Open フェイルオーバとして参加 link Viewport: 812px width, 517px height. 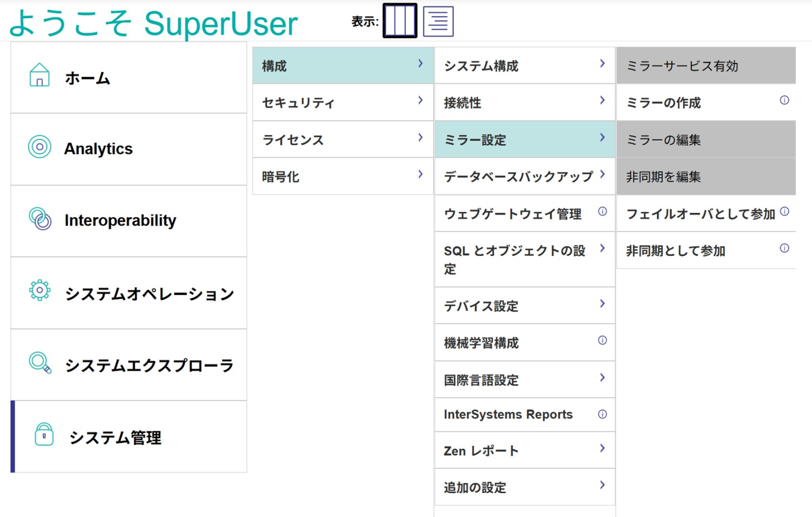(700, 214)
